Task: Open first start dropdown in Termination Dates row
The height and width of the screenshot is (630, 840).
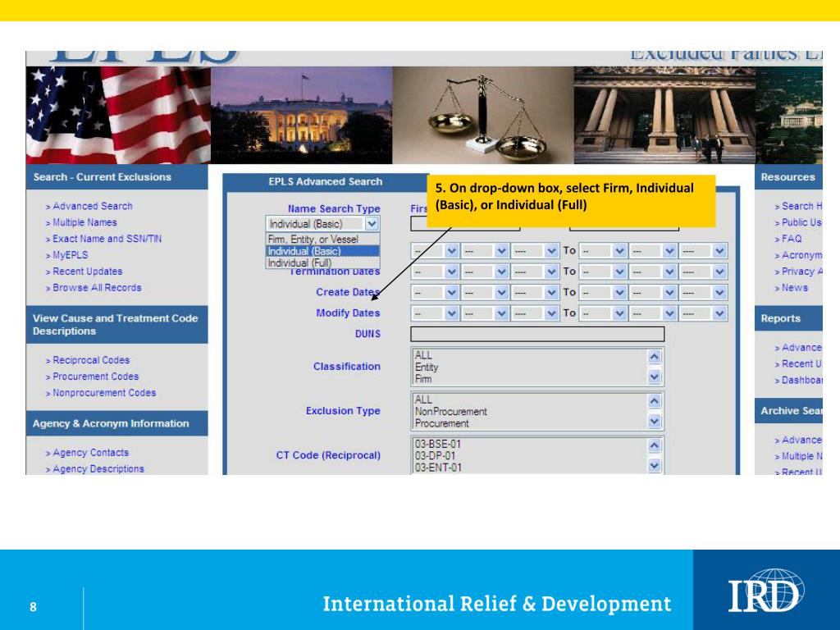Action: pos(452,272)
